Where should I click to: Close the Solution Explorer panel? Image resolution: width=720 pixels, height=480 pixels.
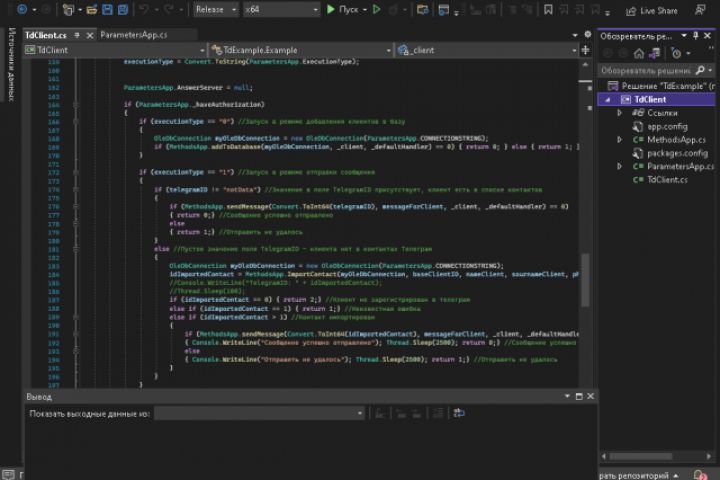(x=708, y=35)
